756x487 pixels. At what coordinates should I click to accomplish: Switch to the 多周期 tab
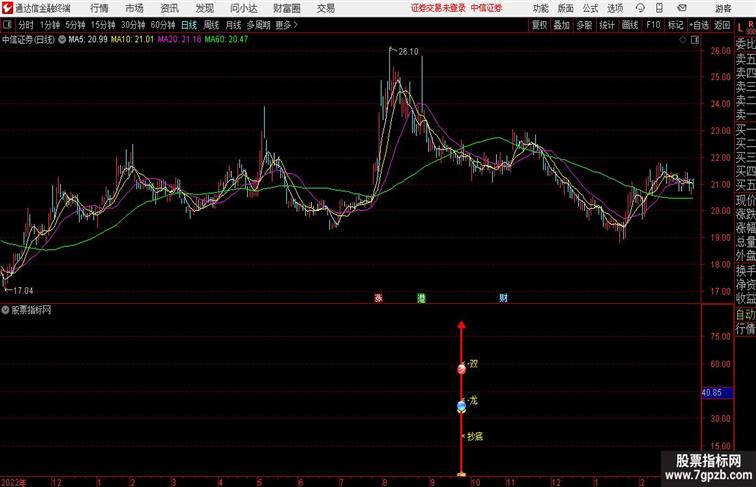pos(258,25)
